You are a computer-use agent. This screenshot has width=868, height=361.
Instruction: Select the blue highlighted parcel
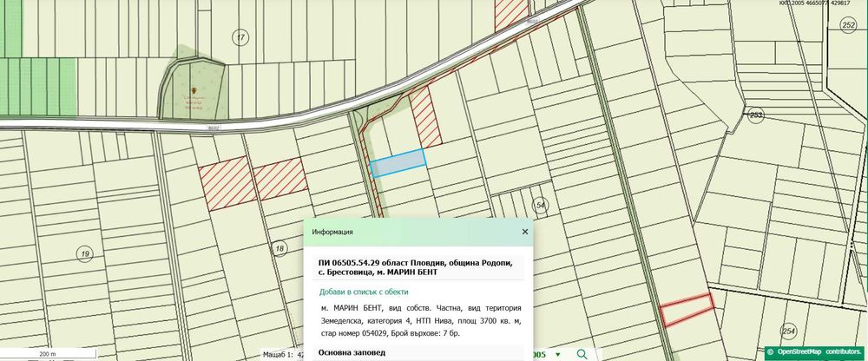tap(398, 163)
